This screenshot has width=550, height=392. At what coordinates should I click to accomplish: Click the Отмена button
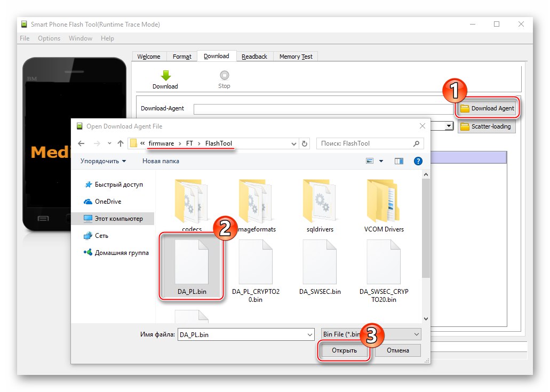398,350
